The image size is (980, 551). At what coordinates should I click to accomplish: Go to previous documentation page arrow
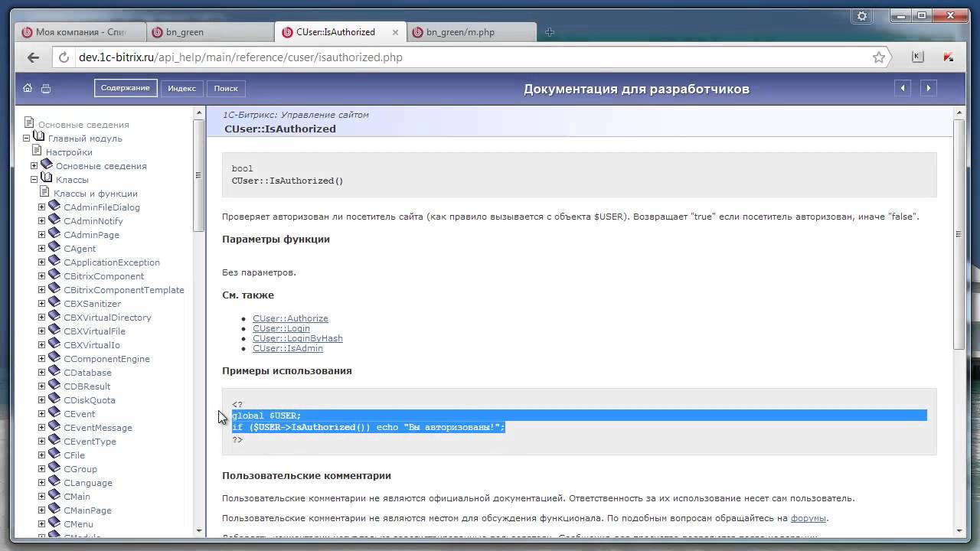(903, 88)
